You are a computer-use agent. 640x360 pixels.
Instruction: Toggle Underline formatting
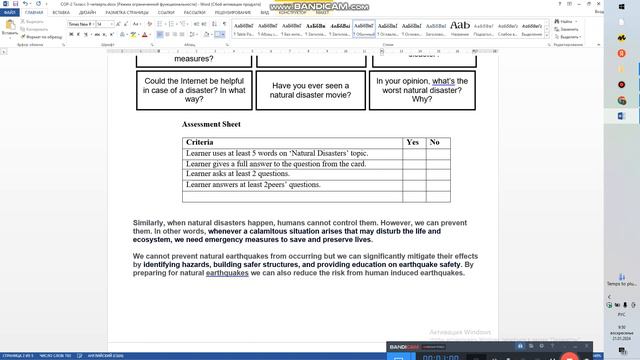86,35
